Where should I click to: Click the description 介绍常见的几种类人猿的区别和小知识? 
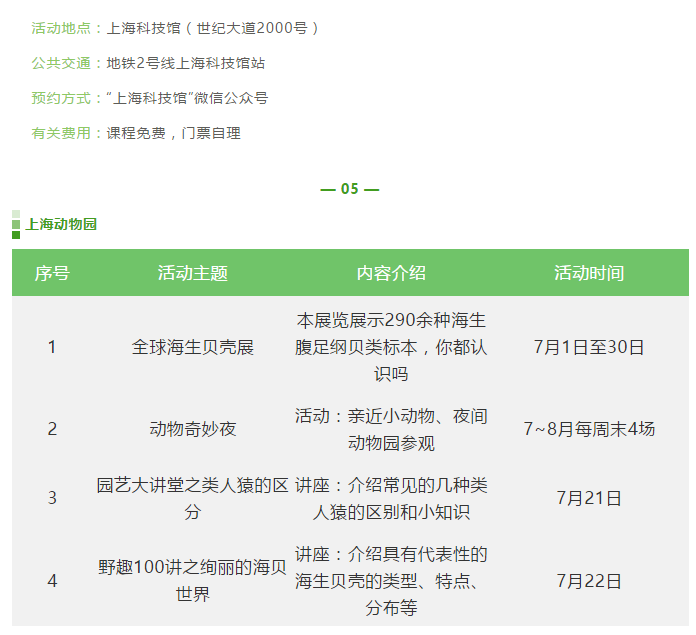[x=391, y=498]
